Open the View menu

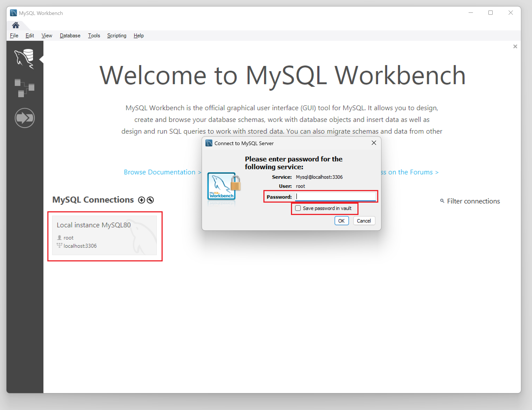pos(47,36)
